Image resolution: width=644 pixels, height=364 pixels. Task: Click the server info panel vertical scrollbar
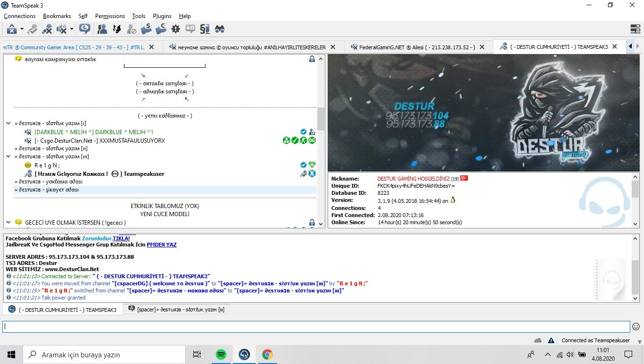pos(635,200)
